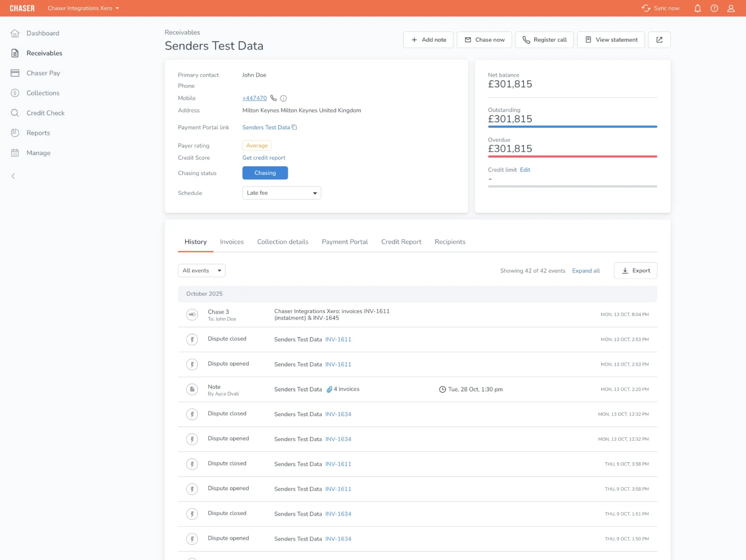Image resolution: width=746 pixels, height=560 pixels.
Task: Open the user account icon
Action: tap(731, 8)
